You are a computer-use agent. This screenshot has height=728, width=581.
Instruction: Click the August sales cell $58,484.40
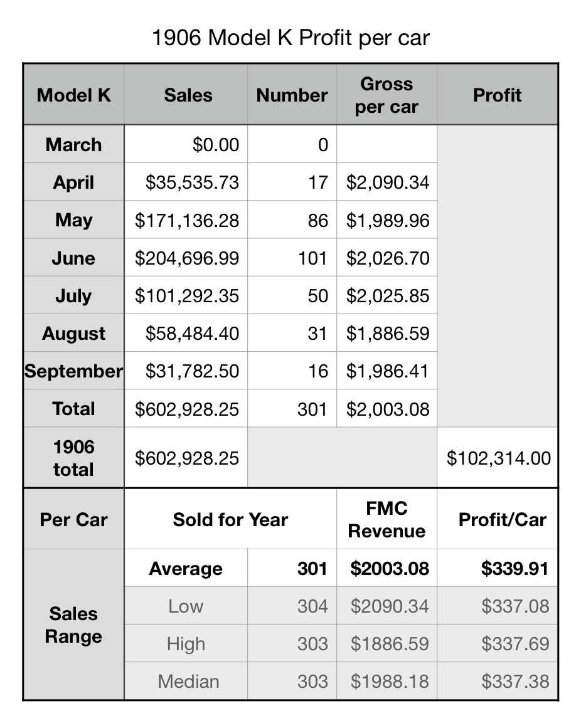tap(192, 333)
